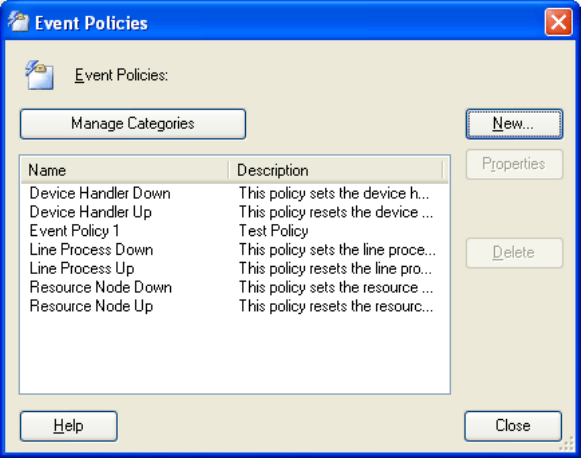
Task: Click the Help button
Action: (69, 426)
